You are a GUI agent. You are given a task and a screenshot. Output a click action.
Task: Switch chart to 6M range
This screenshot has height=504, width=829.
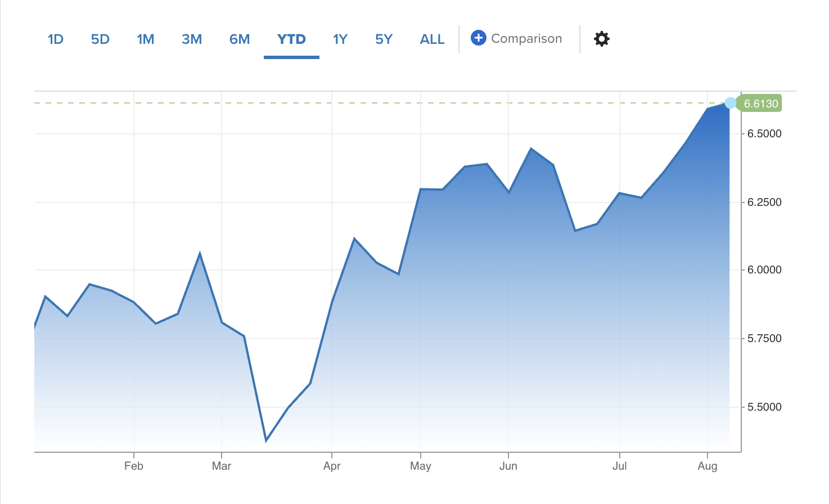240,39
